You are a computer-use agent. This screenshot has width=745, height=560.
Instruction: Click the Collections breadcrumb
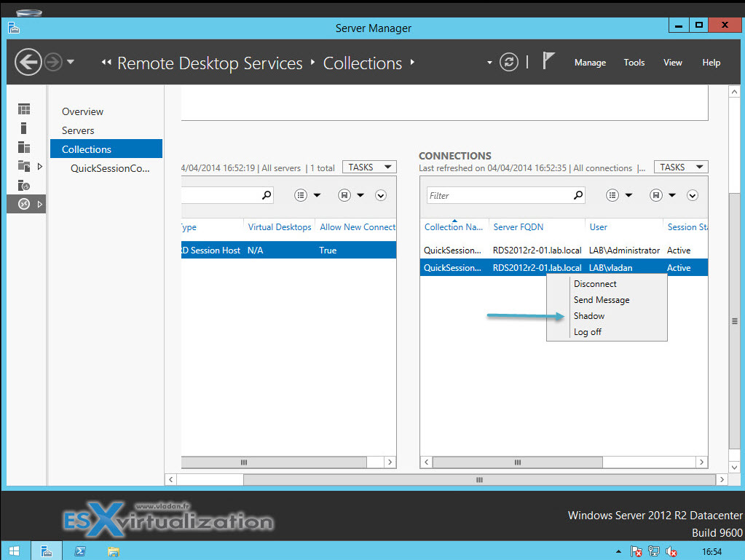(363, 63)
